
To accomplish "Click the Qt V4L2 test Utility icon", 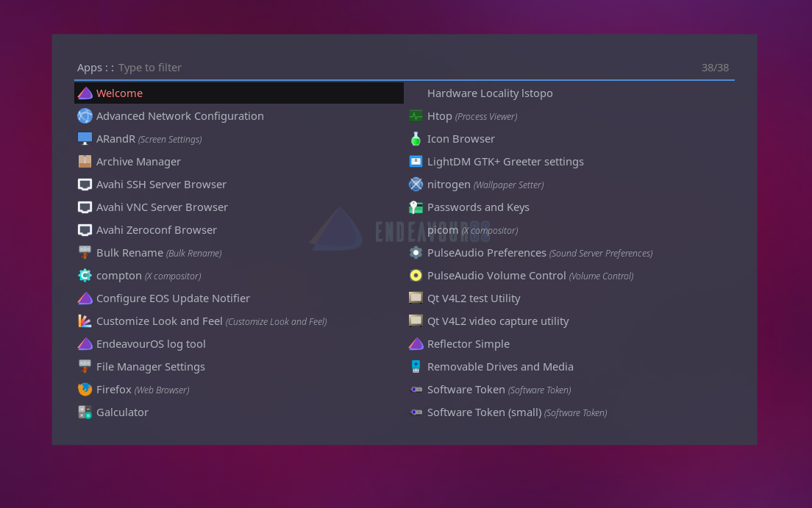I will 416,298.
